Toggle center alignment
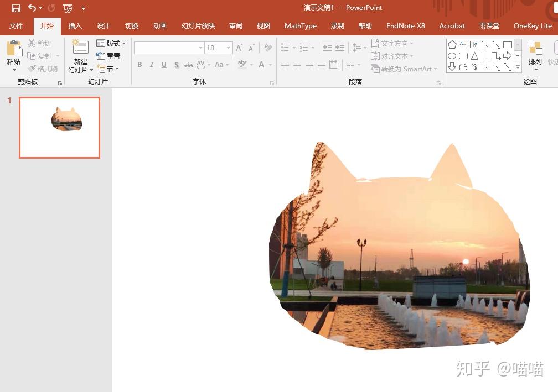Viewport: 558px width, 392px height. tap(297, 65)
